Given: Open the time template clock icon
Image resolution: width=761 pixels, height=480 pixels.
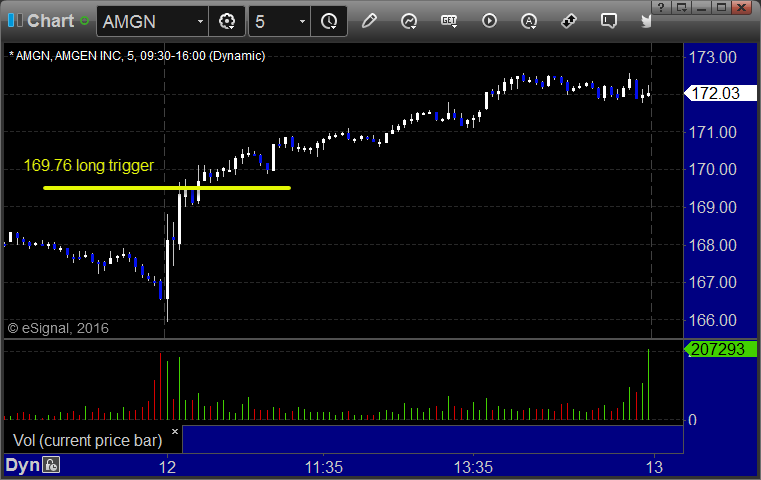Looking at the screenshot, I should 329,21.
